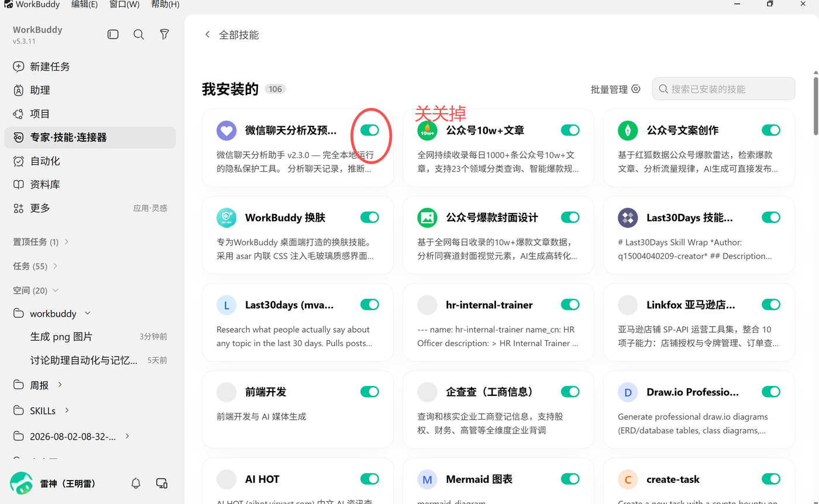Open the 应用·灵感 link
This screenshot has height=504, width=819.
point(150,208)
